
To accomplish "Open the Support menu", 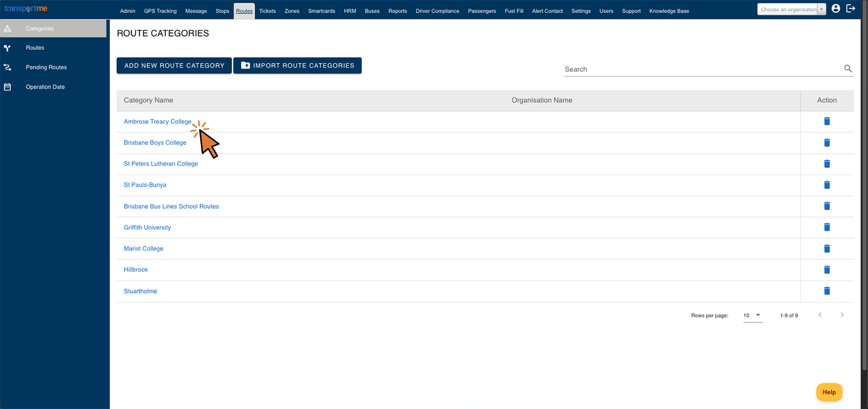I will coord(632,11).
